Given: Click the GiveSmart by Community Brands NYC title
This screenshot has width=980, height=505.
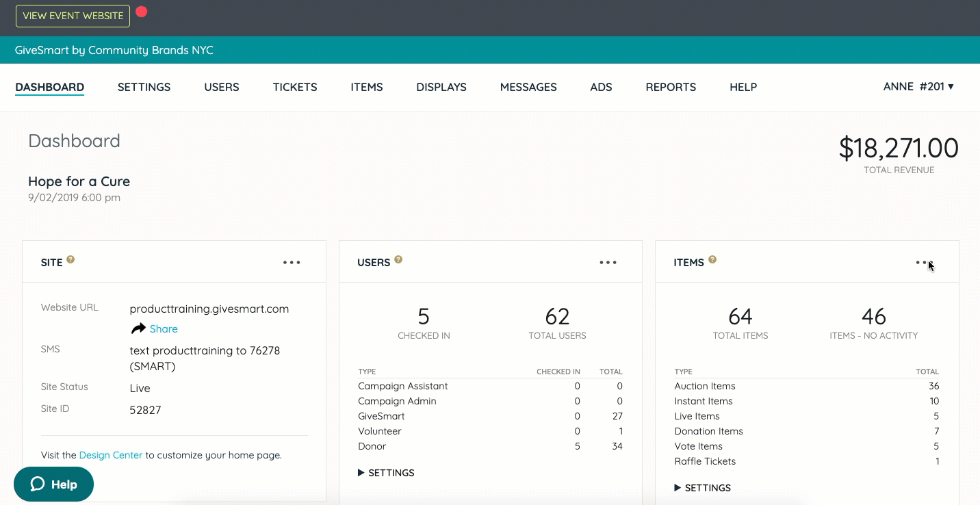Looking at the screenshot, I should coord(114,51).
